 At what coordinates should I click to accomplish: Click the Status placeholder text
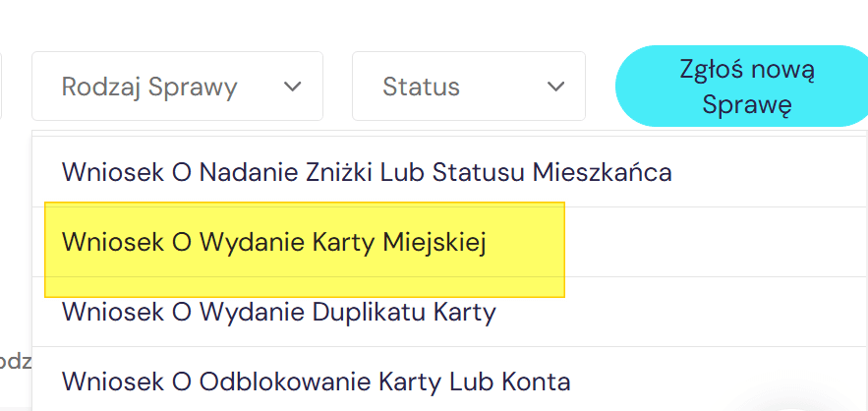[x=421, y=87]
